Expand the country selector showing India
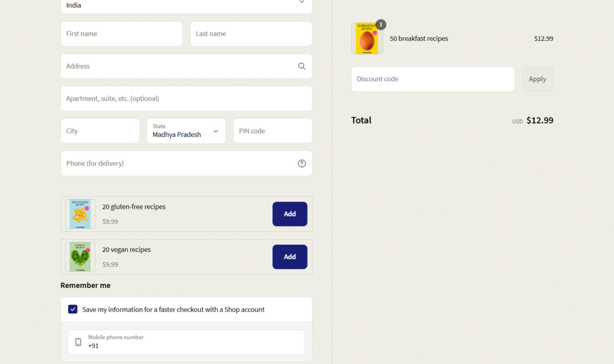 coord(186,5)
